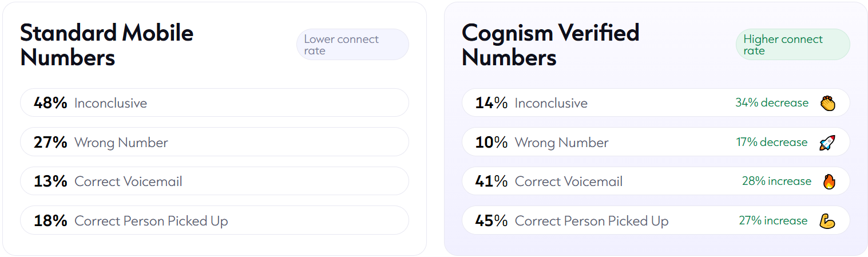Click the '27% increase' label
The width and height of the screenshot is (868, 257).
(x=773, y=220)
